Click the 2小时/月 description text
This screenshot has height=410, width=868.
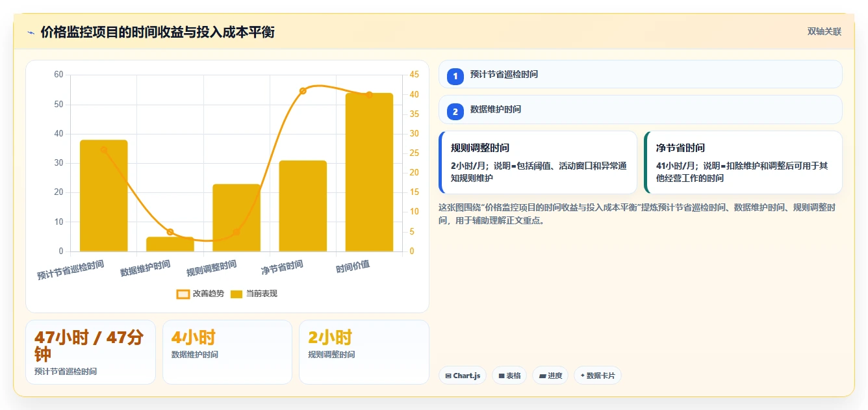tap(539, 172)
